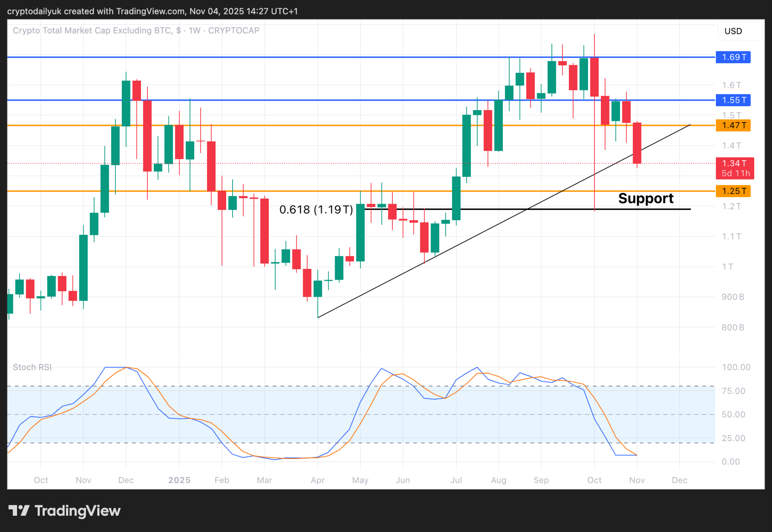Click the Oct 2025 marker on time axis
This screenshot has width=772, height=532.
coord(594,480)
